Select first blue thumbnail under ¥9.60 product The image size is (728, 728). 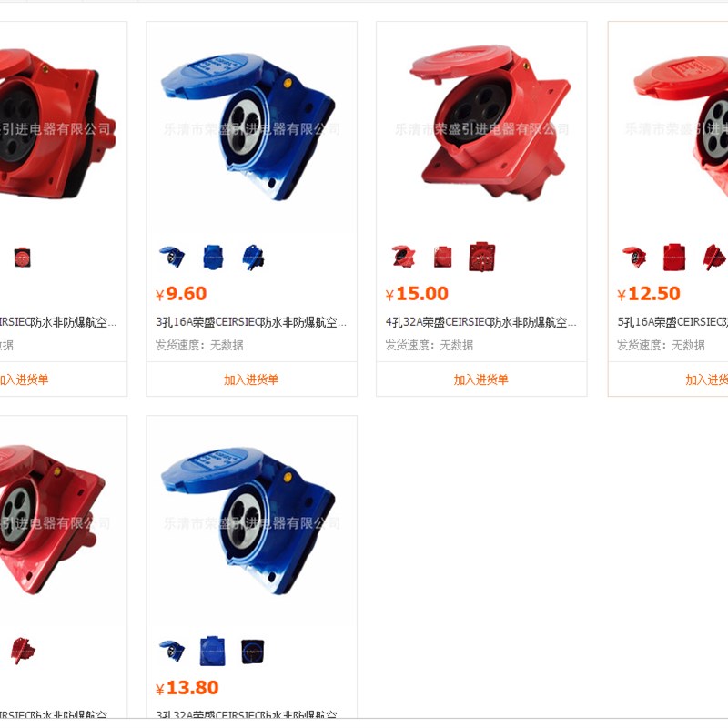coord(172,257)
